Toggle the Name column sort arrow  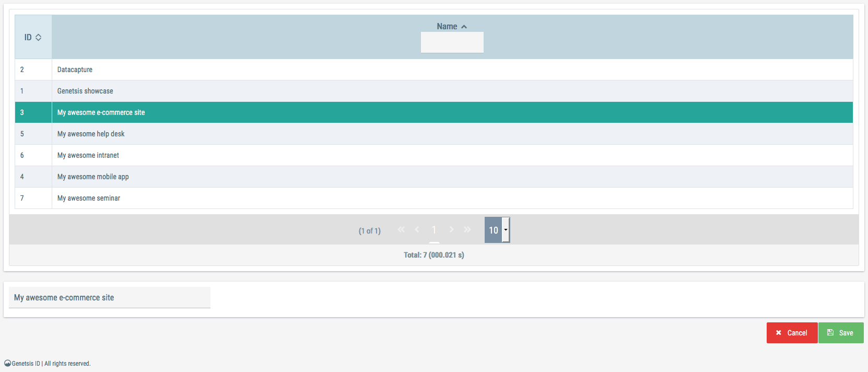point(464,27)
